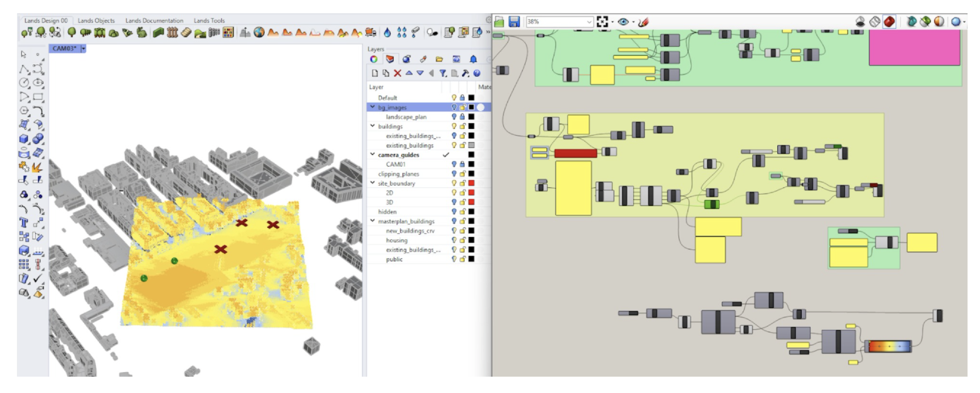980x393 pixels.
Task: Create a new layer with the blank page icon
Action: click(x=375, y=73)
